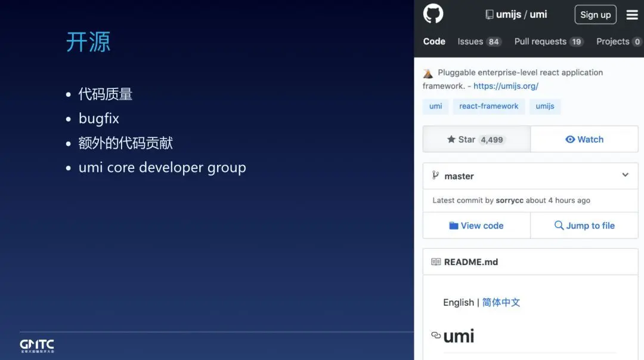Expand the master branch dropdown chevron
The height and width of the screenshot is (360, 644).
pos(625,175)
